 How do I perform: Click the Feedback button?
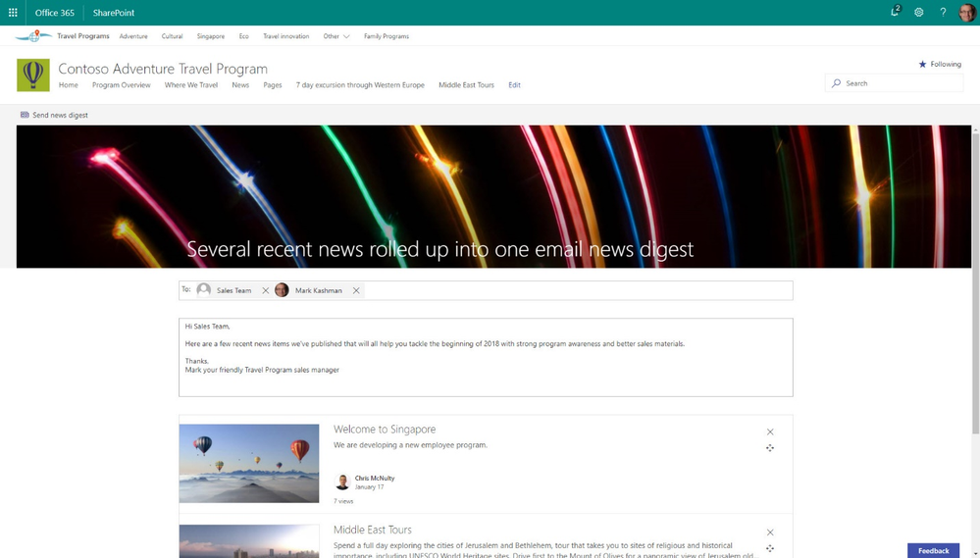point(933,550)
